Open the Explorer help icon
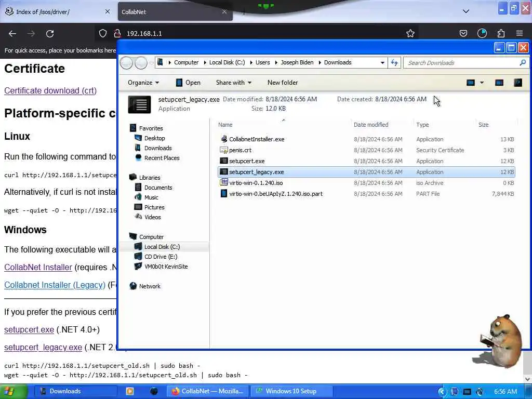532x399 pixels. coord(518,83)
